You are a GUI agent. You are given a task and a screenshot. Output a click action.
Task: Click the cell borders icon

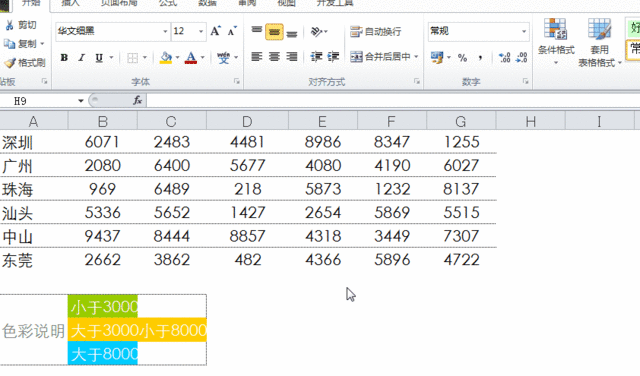coord(132,58)
